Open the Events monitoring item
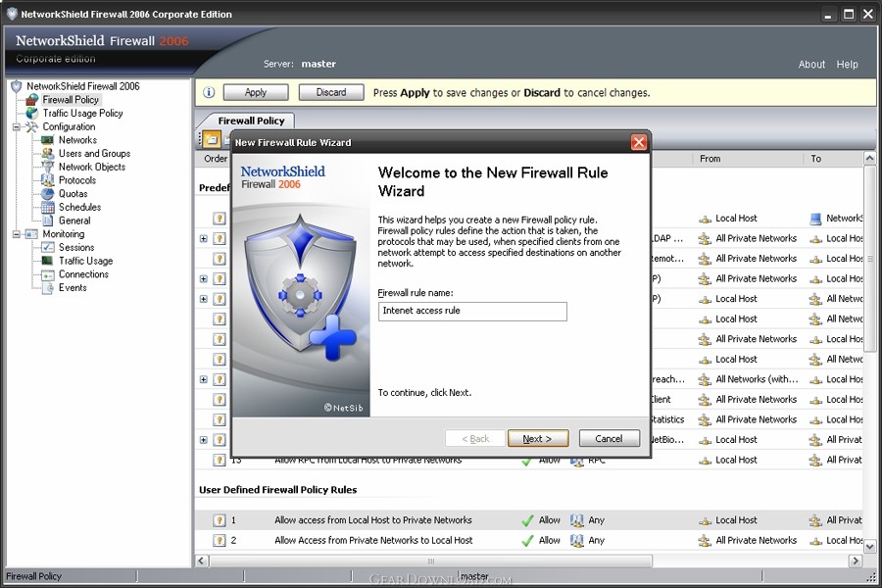Image resolution: width=882 pixels, height=588 pixels. pos(73,287)
